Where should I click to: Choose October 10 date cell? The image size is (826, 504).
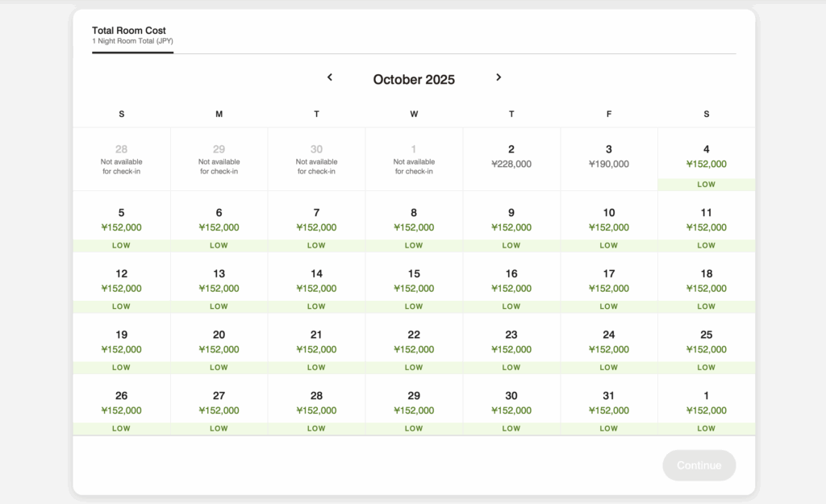[x=609, y=220]
